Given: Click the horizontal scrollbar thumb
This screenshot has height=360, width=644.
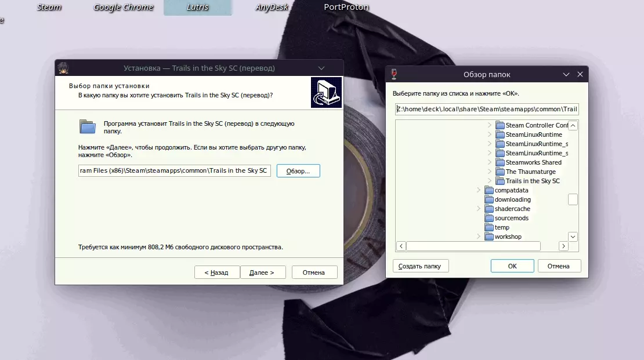Looking at the screenshot, I should pyautogui.click(x=473, y=246).
